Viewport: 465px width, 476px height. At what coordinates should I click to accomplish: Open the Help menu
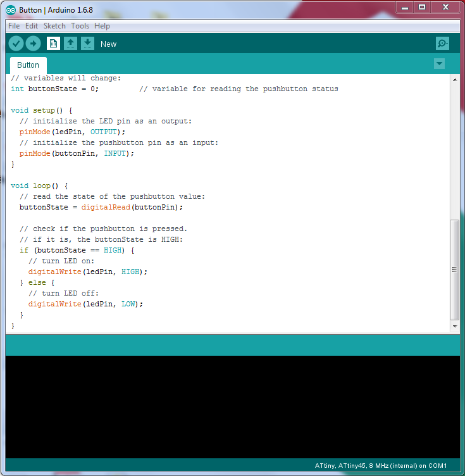102,26
